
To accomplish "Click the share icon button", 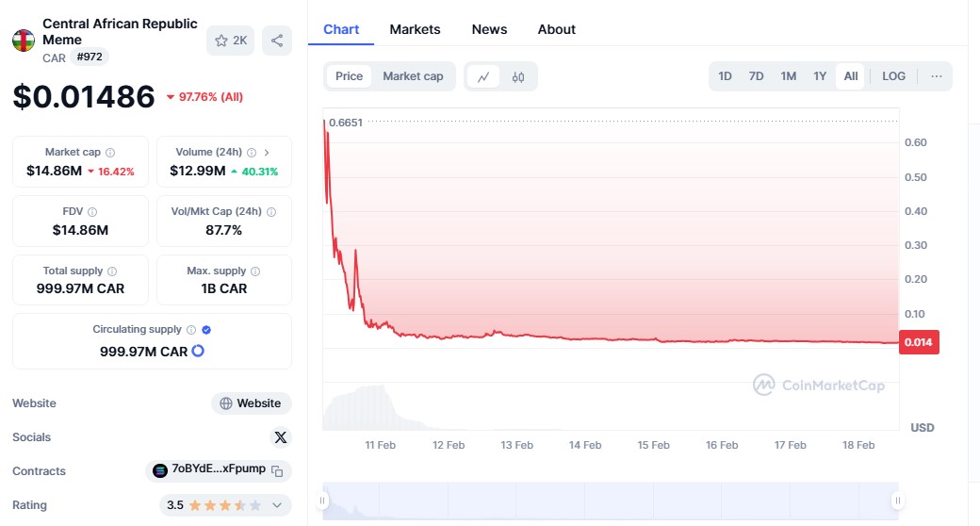I will click(277, 41).
